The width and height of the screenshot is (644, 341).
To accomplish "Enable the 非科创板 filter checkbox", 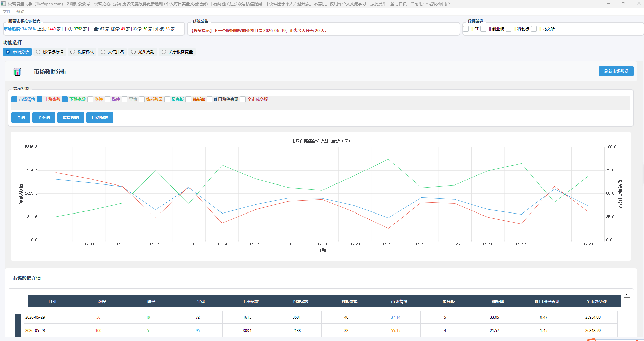I will tap(509, 29).
